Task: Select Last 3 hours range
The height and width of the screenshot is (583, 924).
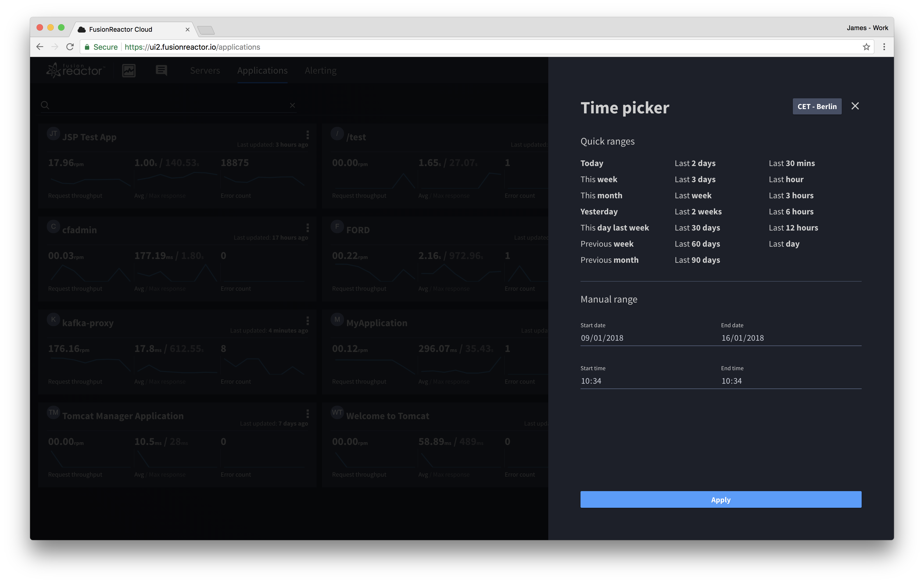Action: (x=791, y=195)
